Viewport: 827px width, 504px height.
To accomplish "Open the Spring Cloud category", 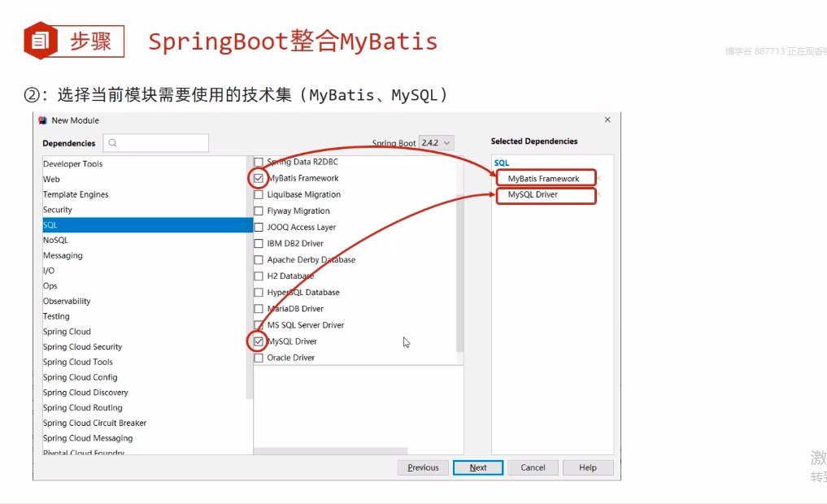I will pyautogui.click(x=144, y=332).
